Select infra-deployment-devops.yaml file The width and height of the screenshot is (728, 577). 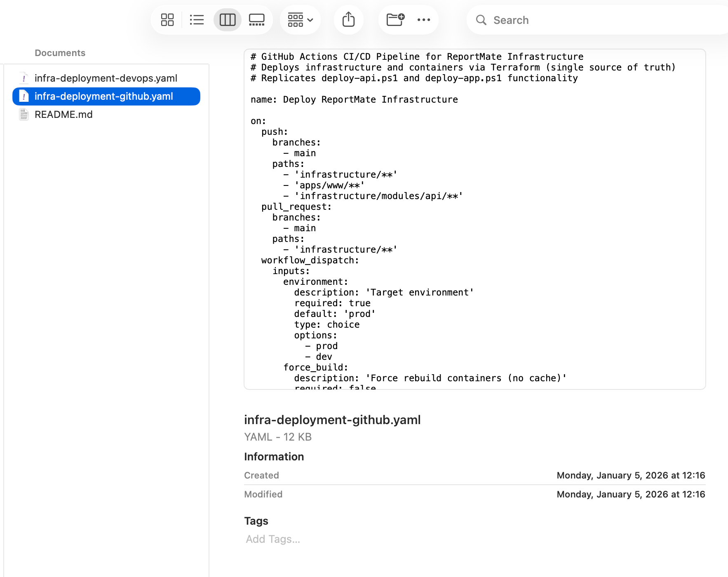(106, 78)
